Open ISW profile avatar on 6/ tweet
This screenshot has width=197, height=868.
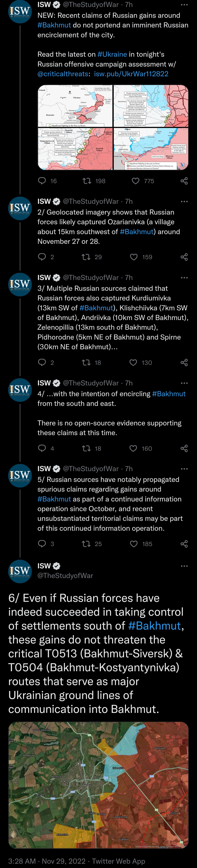pos(20,571)
